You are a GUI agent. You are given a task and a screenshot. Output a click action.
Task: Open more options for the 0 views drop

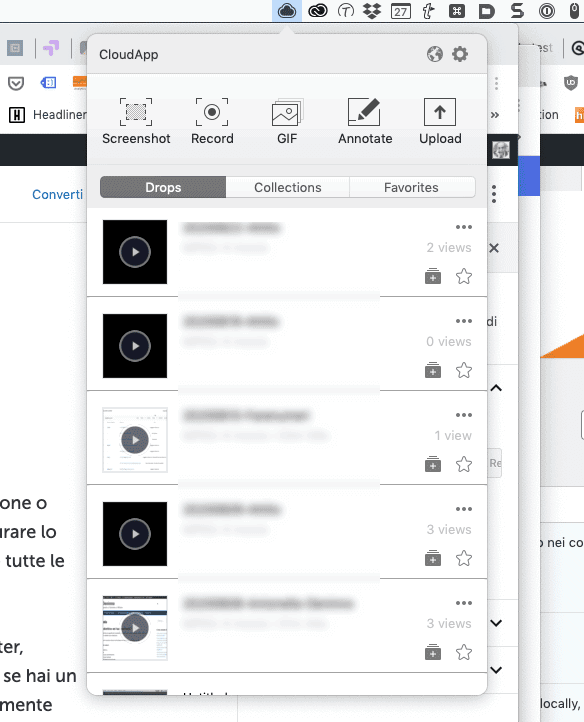tap(464, 321)
